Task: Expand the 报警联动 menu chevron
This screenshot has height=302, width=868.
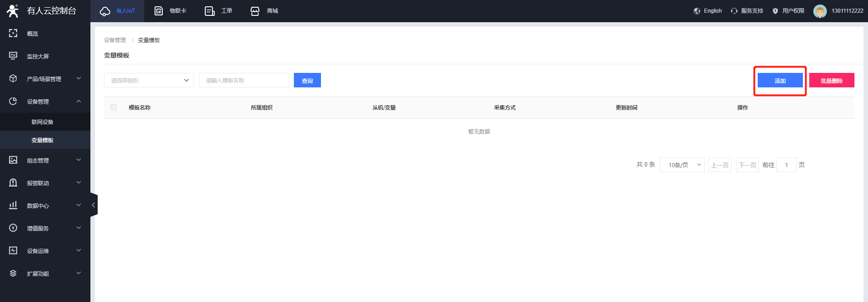Action: click(x=79, y=182)
